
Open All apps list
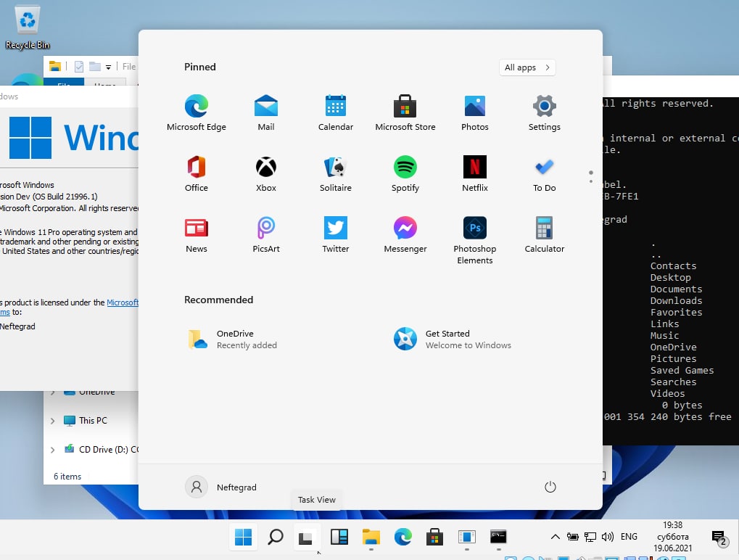coord(527,67)
